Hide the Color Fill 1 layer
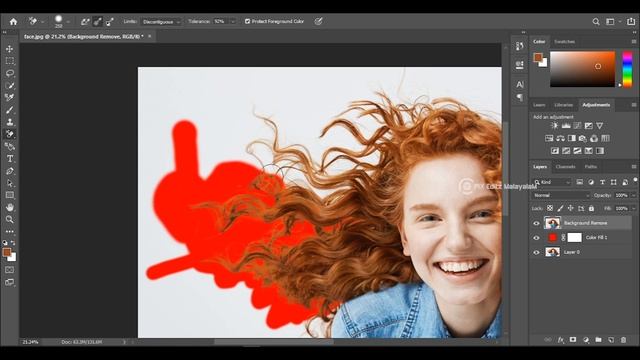This screenshot has height=360, width=640. [x=536, y=238]
